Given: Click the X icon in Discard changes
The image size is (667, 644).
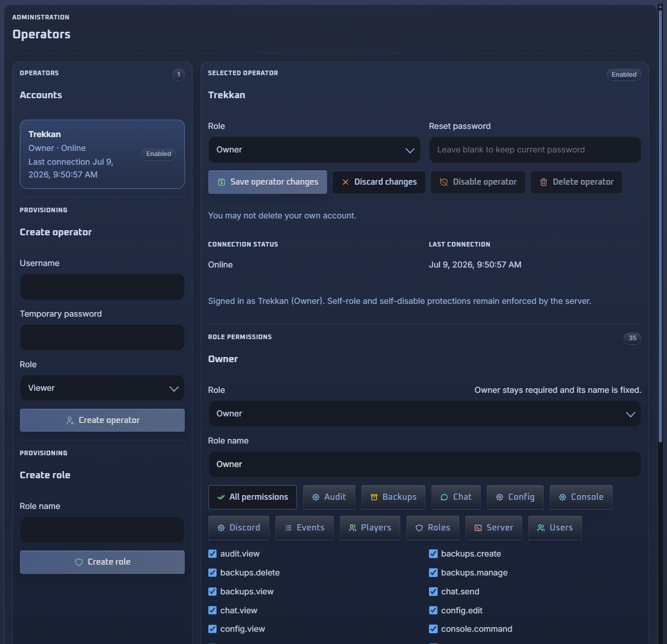Looking at the screenshot, I should 346,182.
